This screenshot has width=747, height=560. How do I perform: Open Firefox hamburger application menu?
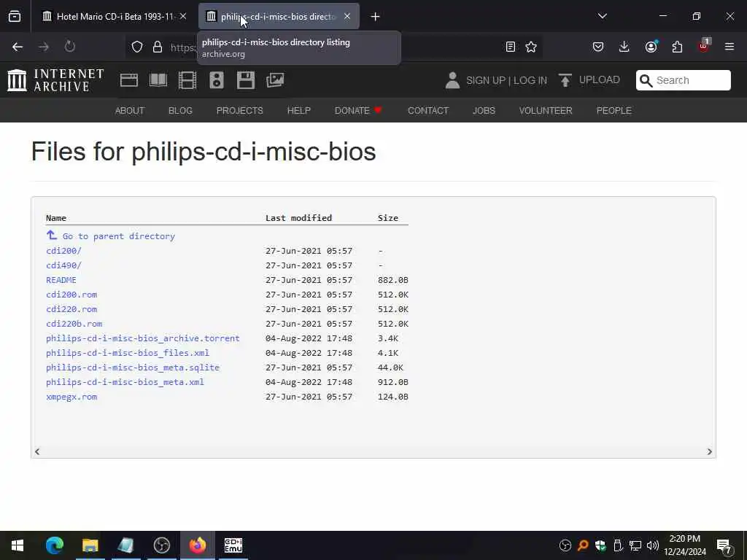click(x=729, y=47)
